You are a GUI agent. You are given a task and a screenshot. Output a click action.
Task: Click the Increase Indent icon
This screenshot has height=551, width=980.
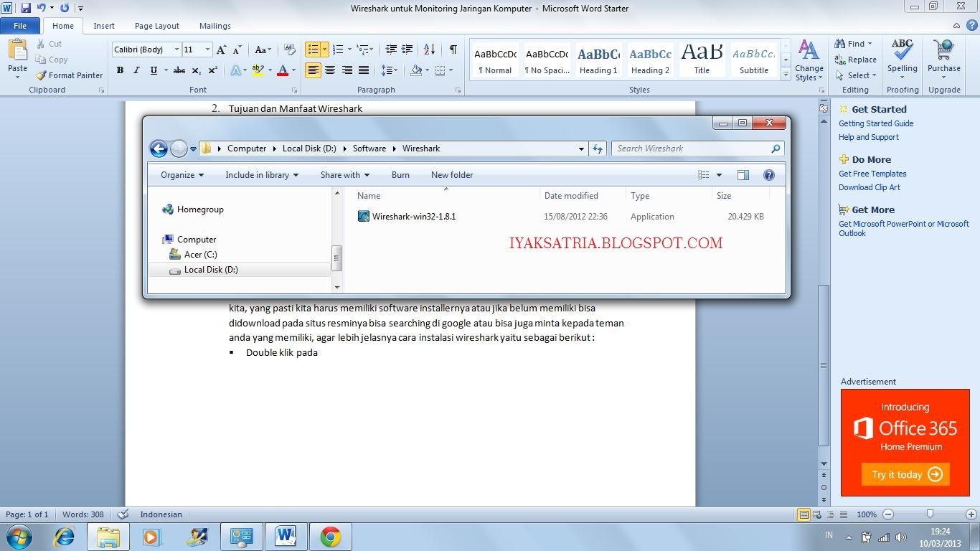pos(407,50)
